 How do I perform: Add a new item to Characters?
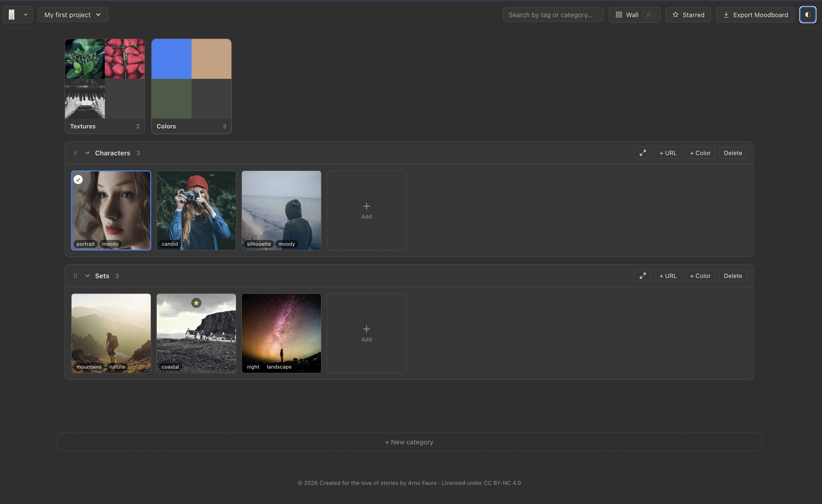366,211
